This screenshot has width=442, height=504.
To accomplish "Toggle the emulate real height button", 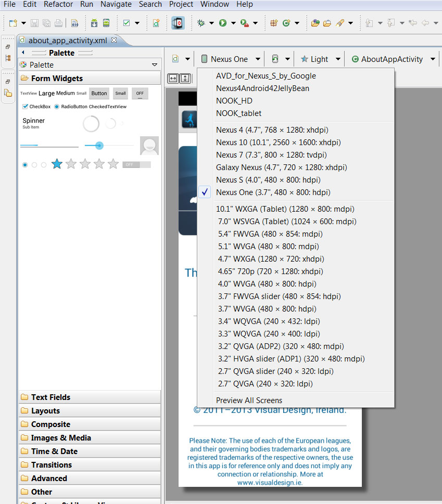I will tap(185, 79).
